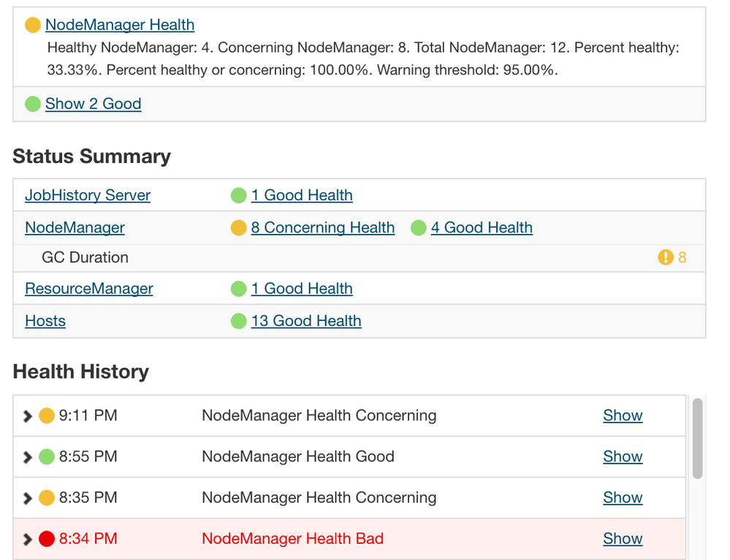The image size is (730, 560).
Task: Expand the 9:11 PM health history entry
Action: click(x=28, y=416)
